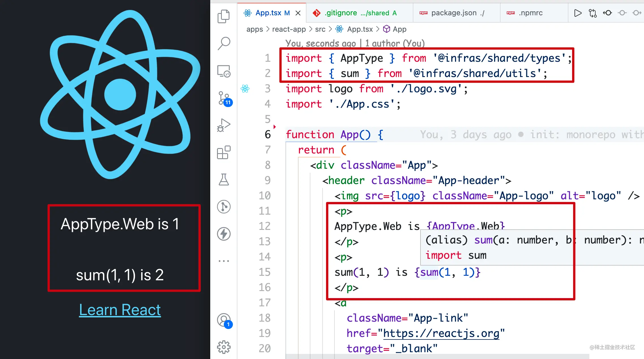The width and height of the screenshot is (644, 359).
Task: Open the Remote Explorer icon
Action: [224, 71]
